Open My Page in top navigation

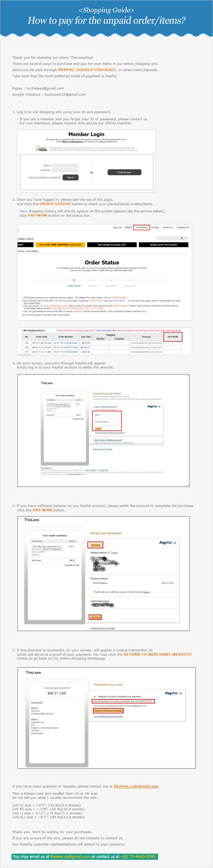point(155,227)
